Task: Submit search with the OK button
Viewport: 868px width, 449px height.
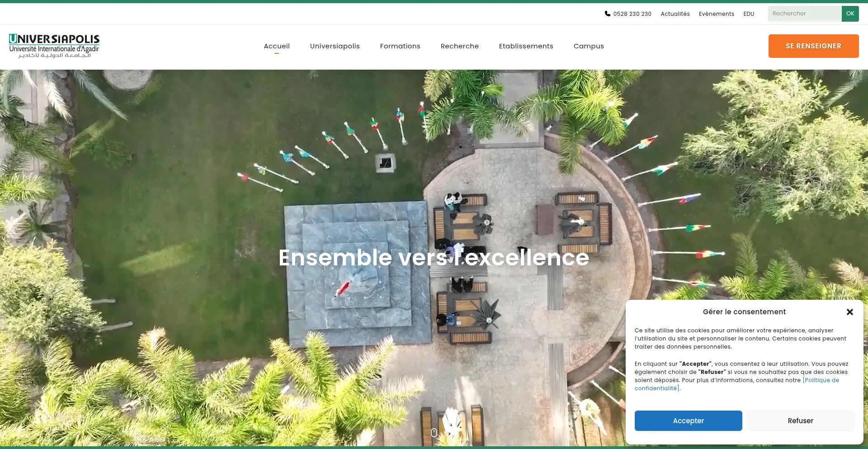Action: [850, 14]
